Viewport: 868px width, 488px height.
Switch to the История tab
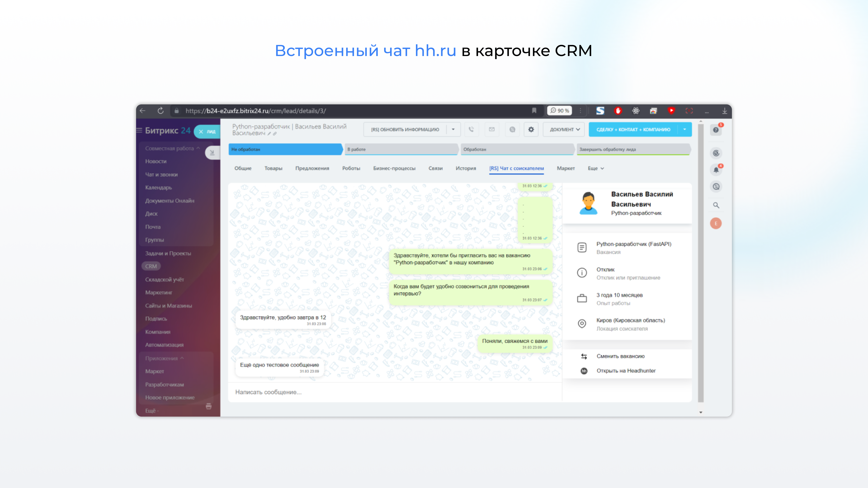(x=466, y=168)
